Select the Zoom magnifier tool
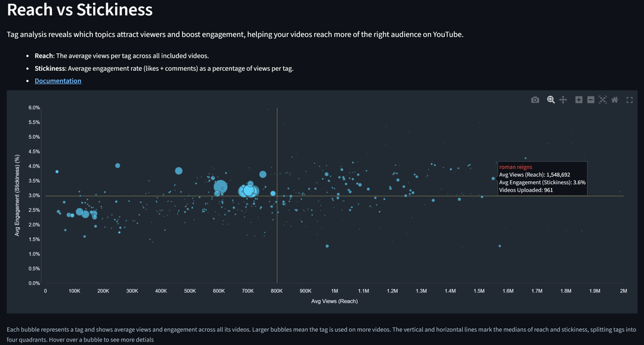 pos(551,100)
